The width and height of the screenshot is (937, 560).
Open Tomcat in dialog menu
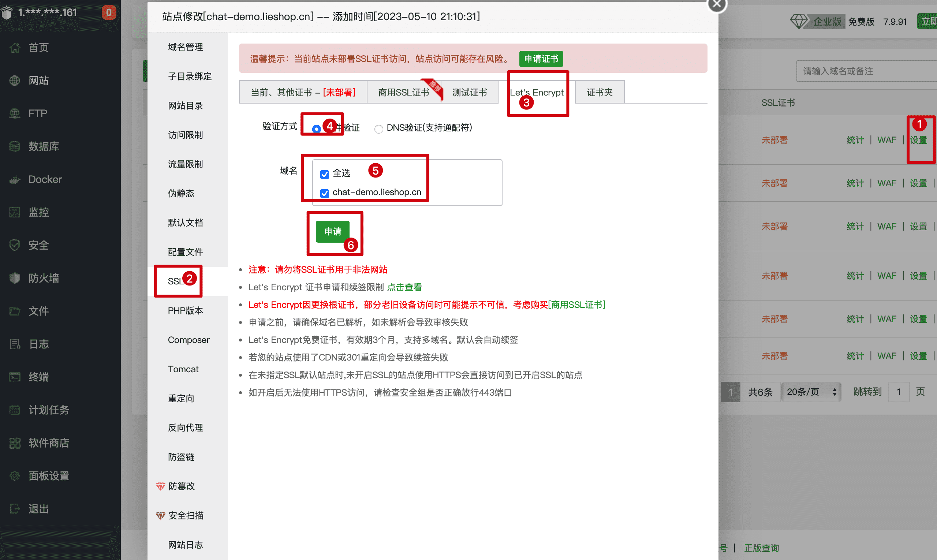click(x=188, y=369)
